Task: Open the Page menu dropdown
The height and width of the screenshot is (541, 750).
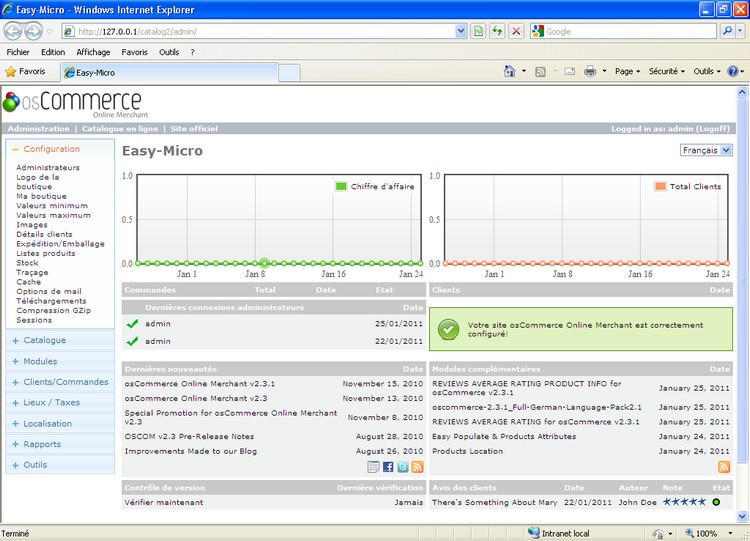Action: (x=628, y=71)
